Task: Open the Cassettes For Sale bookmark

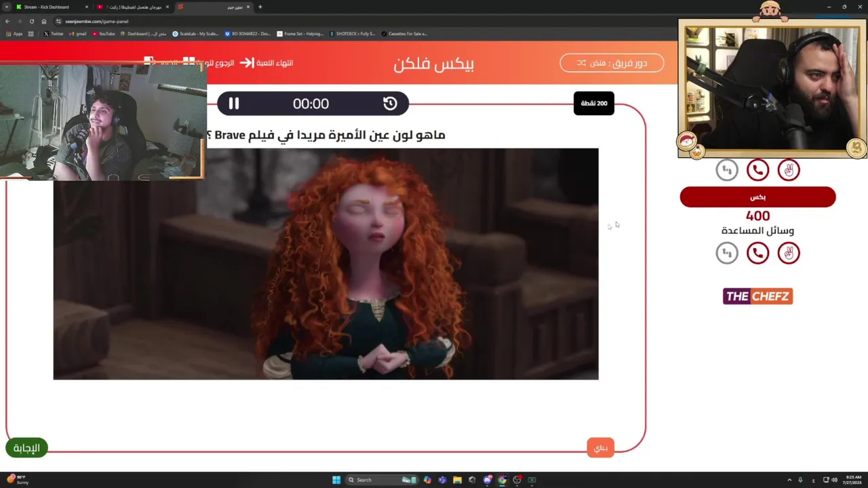Action: (x=405, y=33)
